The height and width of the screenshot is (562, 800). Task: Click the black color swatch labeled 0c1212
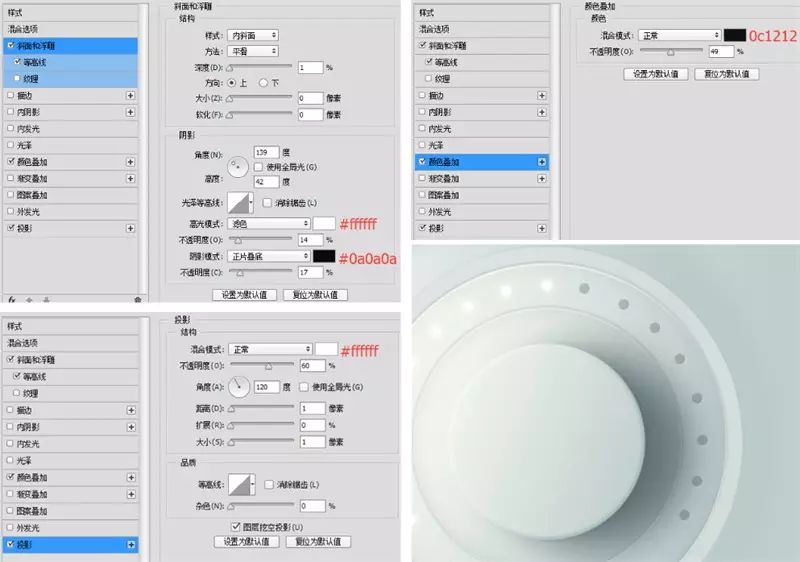click(735, 35)
